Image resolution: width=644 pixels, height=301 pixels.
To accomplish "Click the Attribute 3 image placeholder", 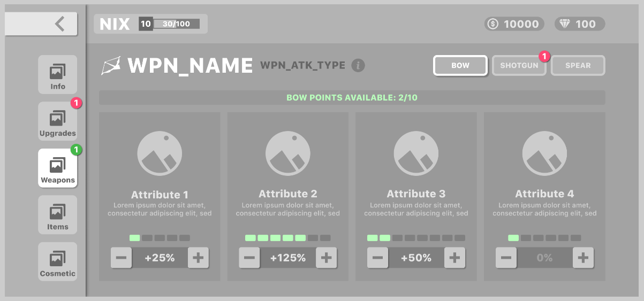I will (x=416, y=154).
